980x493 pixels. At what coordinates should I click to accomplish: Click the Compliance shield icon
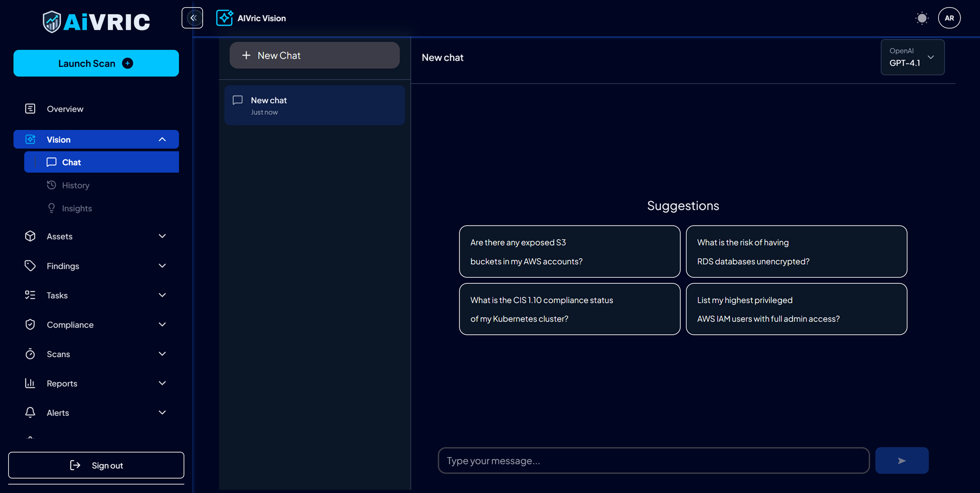pos(30,325)
